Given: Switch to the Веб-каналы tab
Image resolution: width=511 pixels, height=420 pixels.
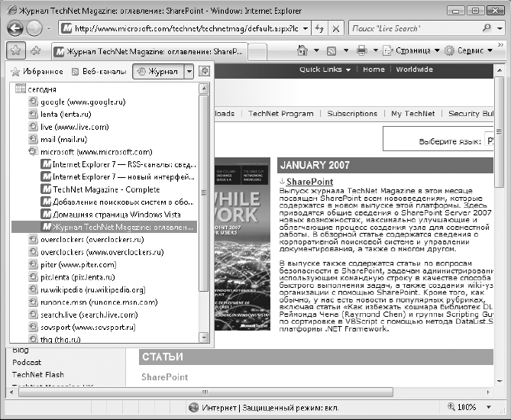Looking at the screenshot, I should tap(99, 71).
